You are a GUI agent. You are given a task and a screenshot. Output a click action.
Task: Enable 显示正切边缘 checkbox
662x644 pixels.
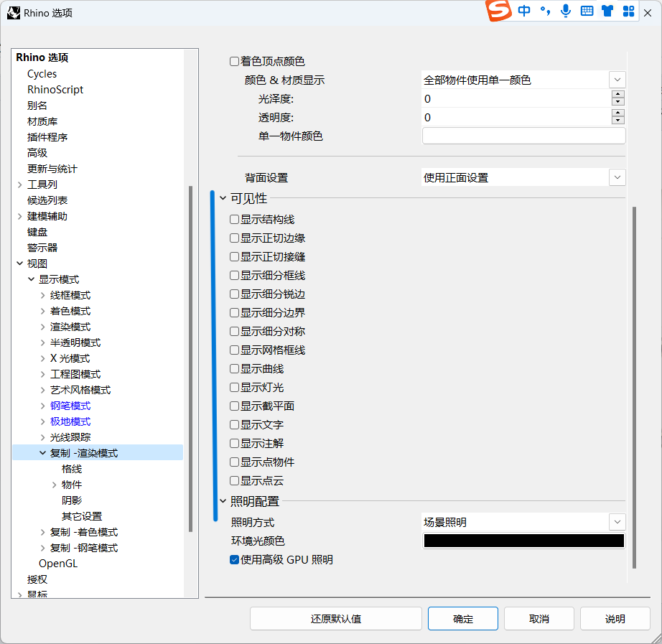pos(234,238)
